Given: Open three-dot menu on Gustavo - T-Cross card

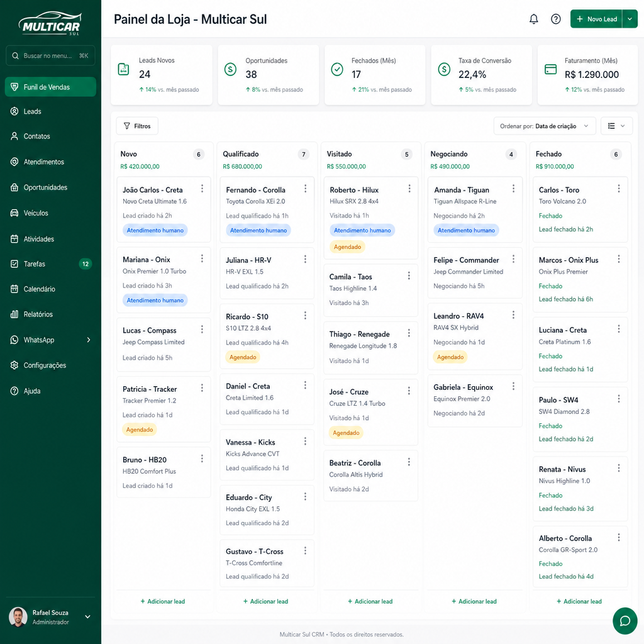Looking at the screenshot, I should pyautogui.click(x=305, y=551).
